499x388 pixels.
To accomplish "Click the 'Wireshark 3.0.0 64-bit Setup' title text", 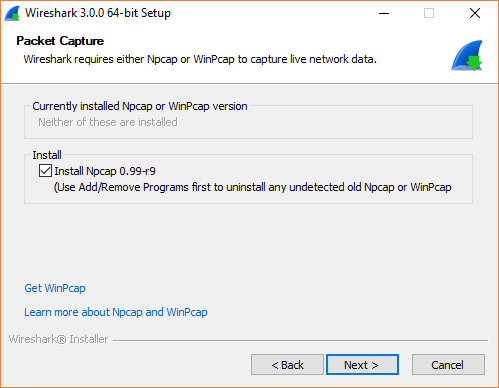I will click(98, 13).
